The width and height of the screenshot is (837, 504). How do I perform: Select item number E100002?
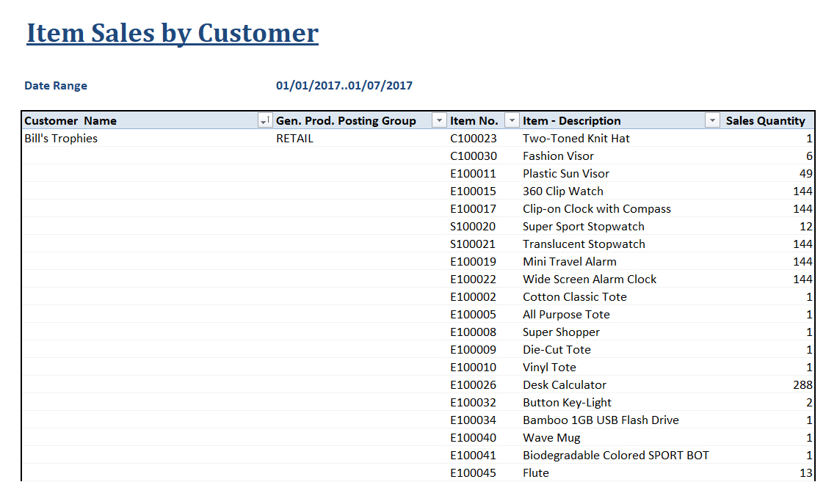[473, 296]
